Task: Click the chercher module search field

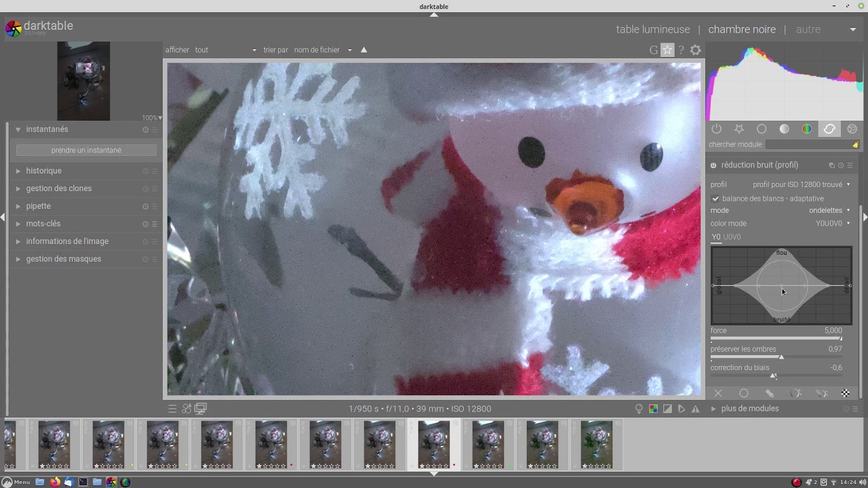Action: tap(807, 144)
